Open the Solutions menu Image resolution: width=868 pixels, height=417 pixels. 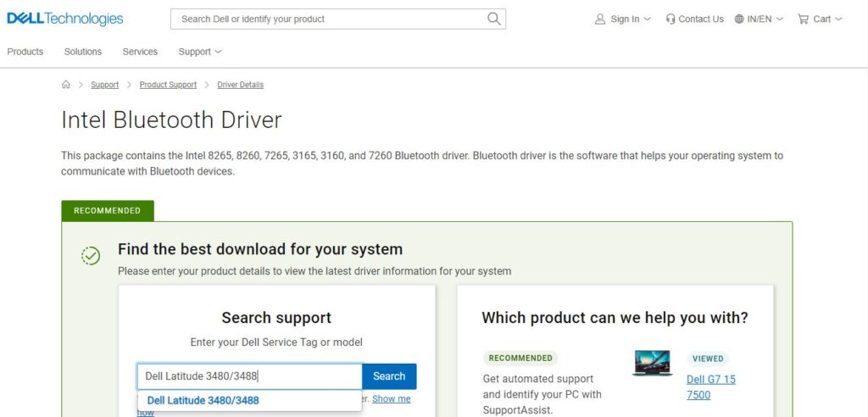click(x=83, y=52)
